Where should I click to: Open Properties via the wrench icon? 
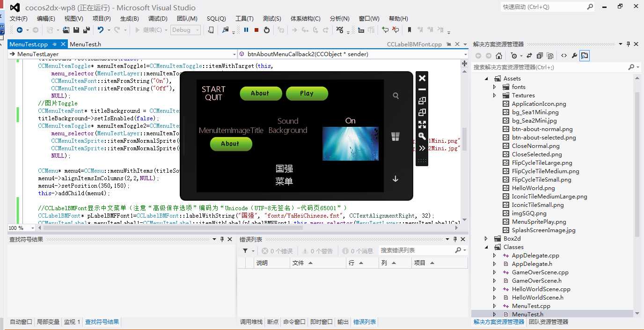pyautogui.click(x=574, y=56)
